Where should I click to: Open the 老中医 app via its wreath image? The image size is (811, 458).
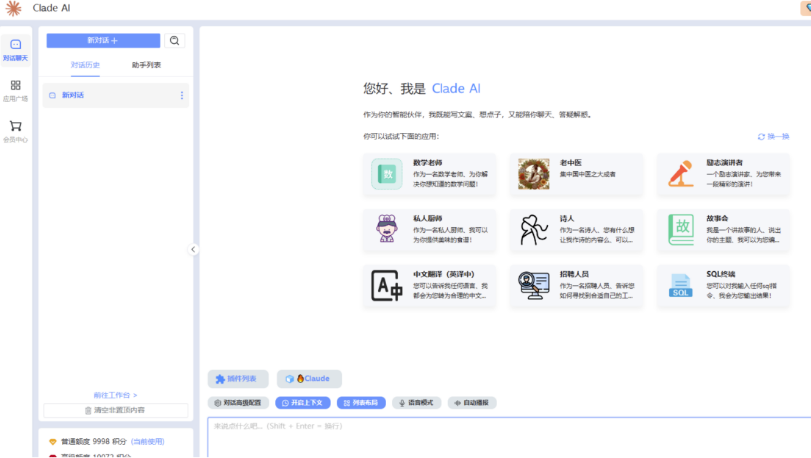tap(534, 174)
